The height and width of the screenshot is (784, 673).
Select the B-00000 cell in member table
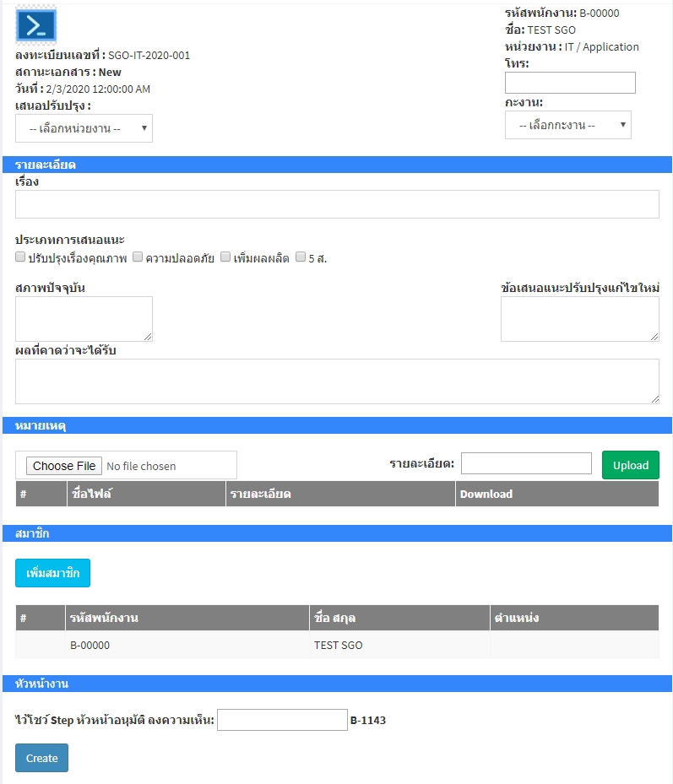pyautogui.click(x=187, y=645)
